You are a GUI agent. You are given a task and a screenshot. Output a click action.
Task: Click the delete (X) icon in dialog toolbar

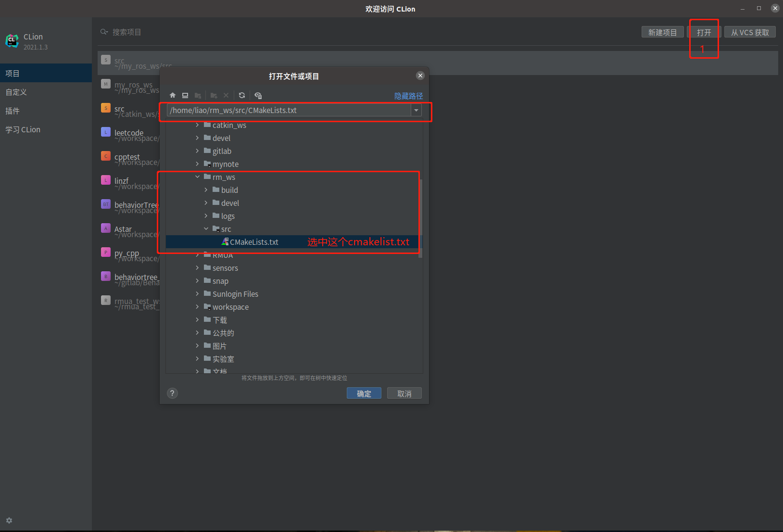coord(226,95)
